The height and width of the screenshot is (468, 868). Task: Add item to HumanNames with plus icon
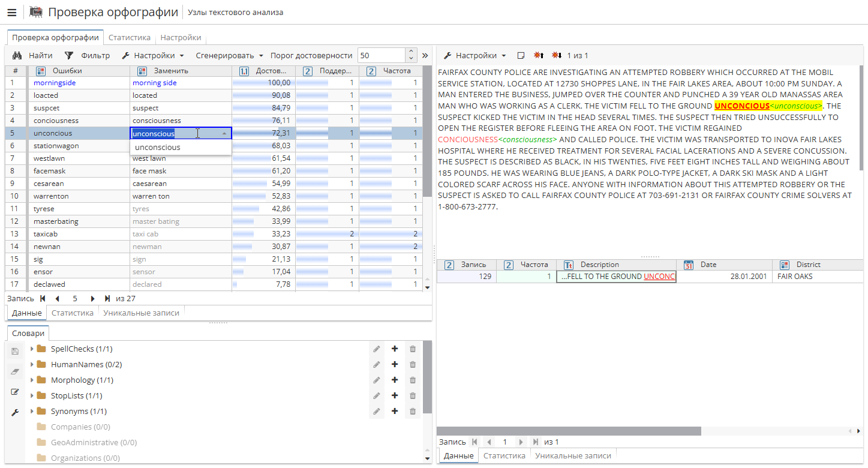(395, 364)
